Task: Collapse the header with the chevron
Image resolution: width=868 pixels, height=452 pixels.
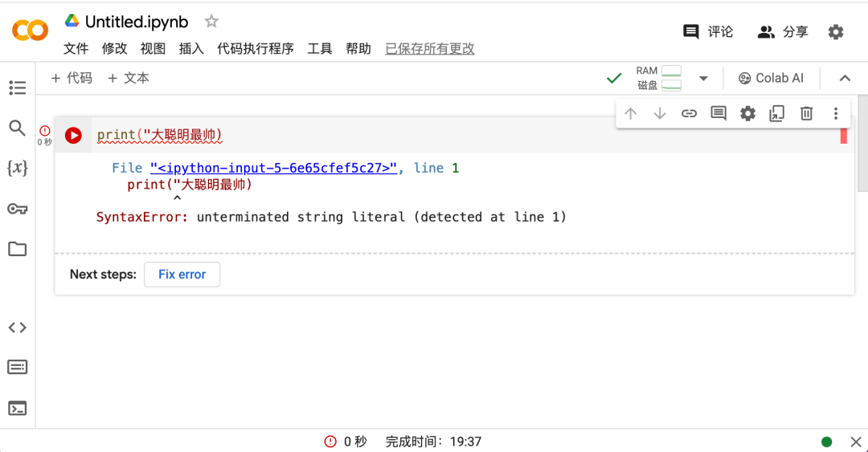Action: pos(845,78)
